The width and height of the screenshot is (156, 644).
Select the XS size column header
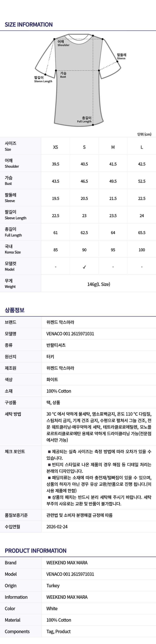(x=56, y=147)
